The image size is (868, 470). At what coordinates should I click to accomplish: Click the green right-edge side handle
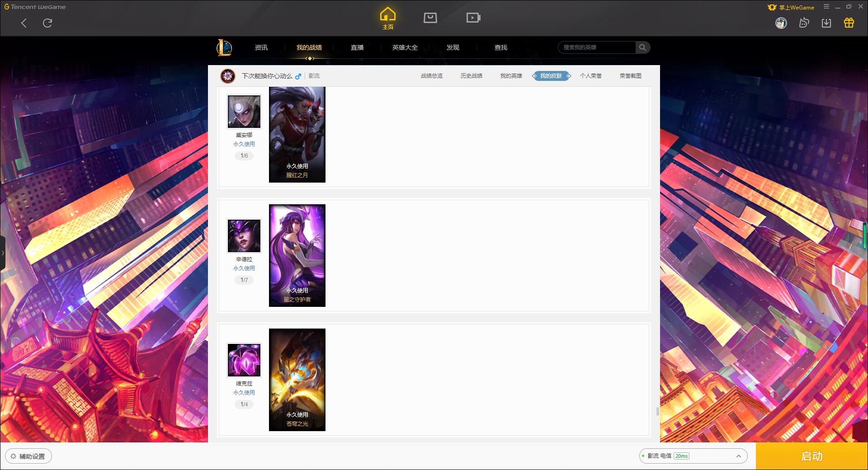tap(865, 235)
